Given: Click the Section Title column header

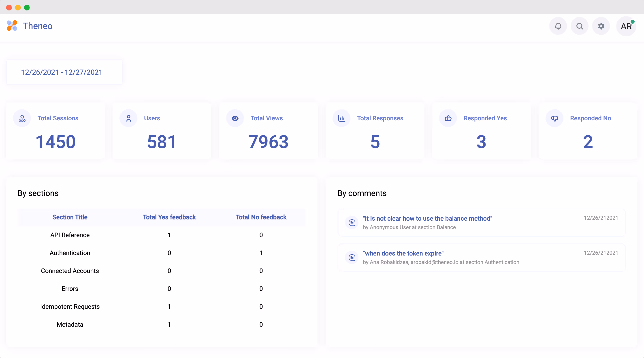Looking at the screenshot, I should (x=70, y=217).
